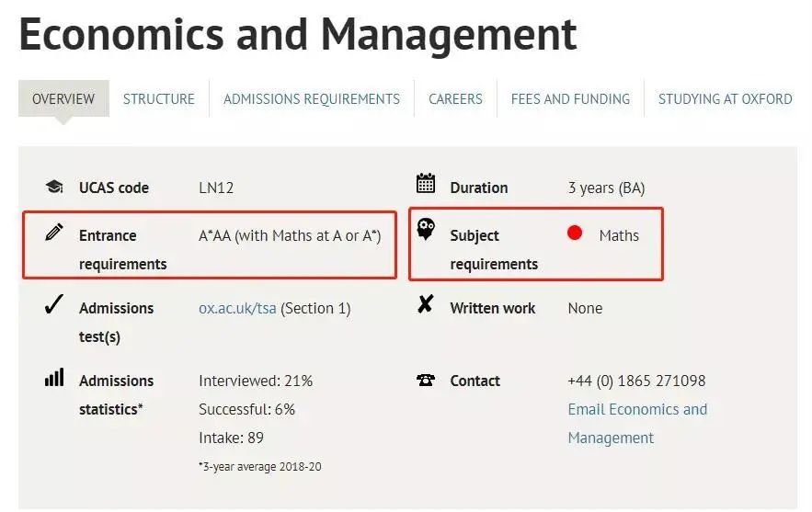Open the ox.ac.uk/tsa link
The height and width of the screenshot is (512, 812).
237,309
